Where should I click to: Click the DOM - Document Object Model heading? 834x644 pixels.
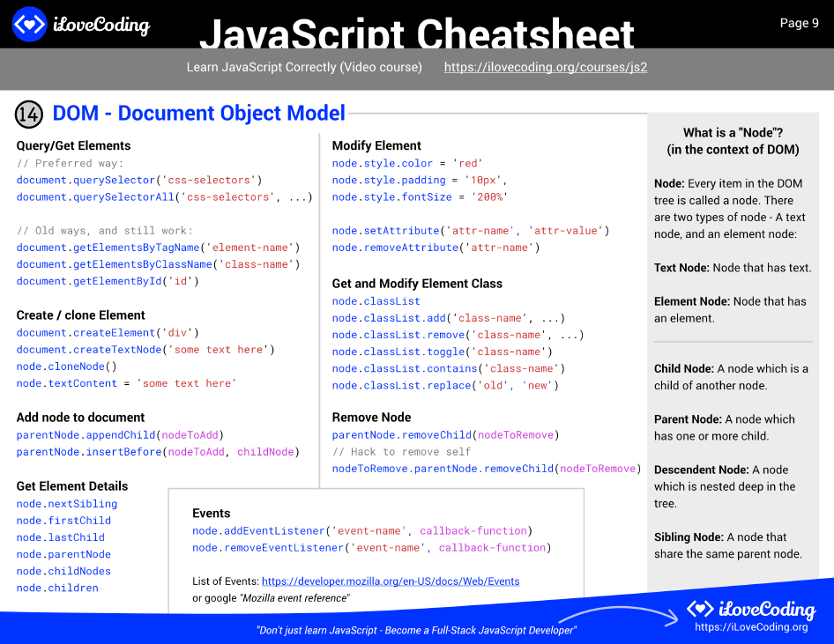[198, 113]
